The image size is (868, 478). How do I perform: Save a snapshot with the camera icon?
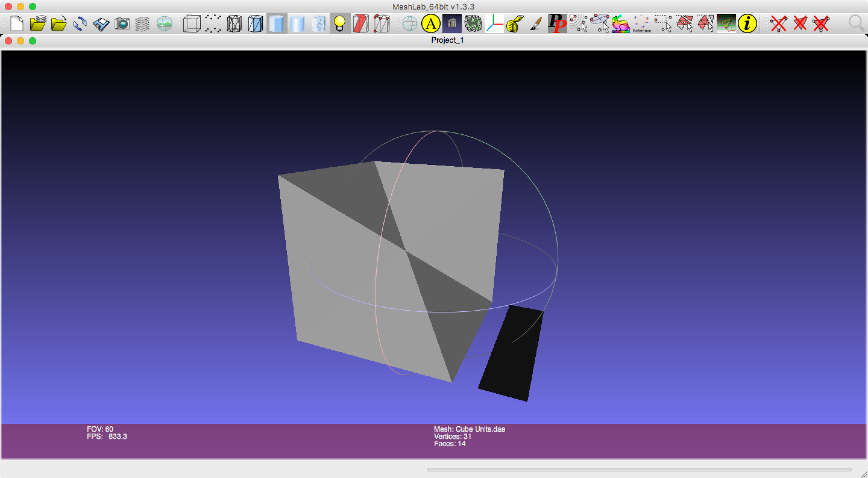[122, 24]
